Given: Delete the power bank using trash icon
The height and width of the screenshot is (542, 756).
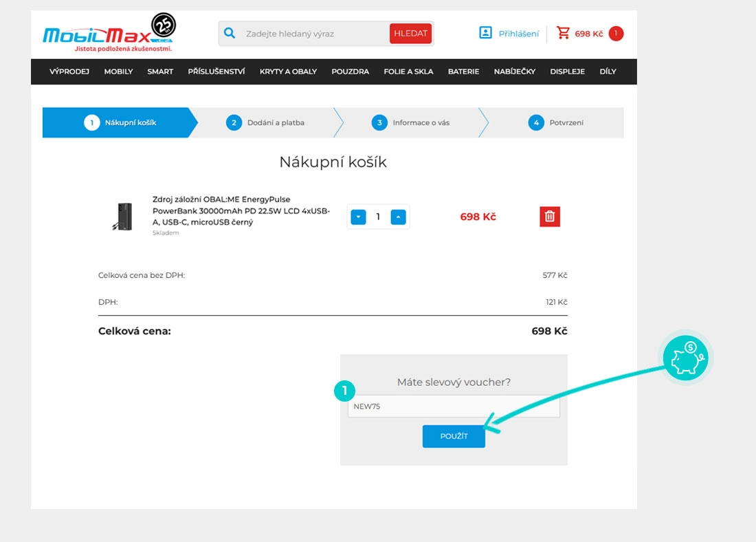Looking at the screenshot, I should coord(550,217).
